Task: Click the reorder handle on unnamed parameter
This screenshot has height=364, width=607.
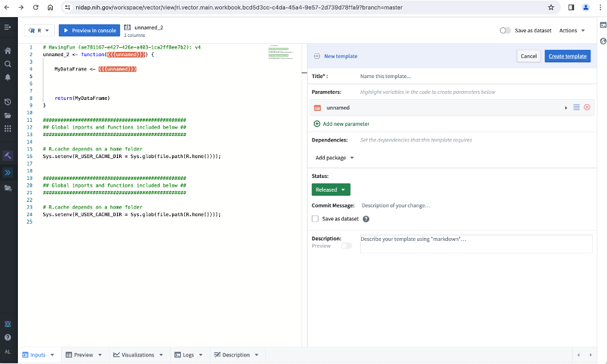Action: click(x=577, y=107)
